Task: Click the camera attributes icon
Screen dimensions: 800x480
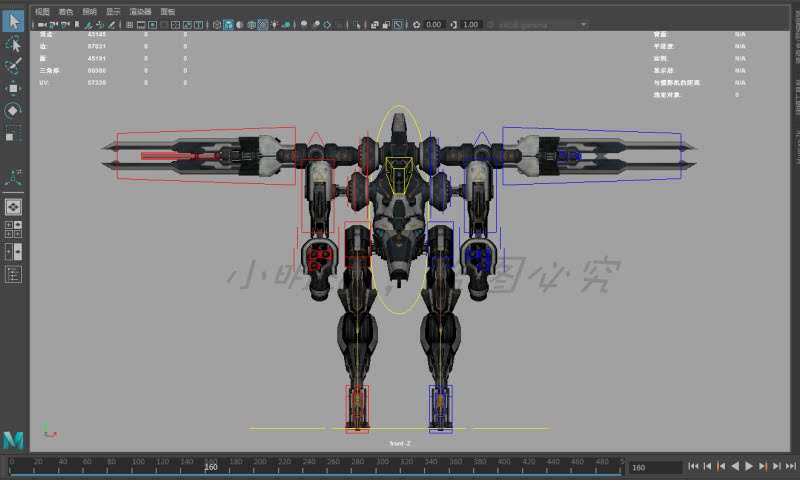Action: (x=65, y=24)
